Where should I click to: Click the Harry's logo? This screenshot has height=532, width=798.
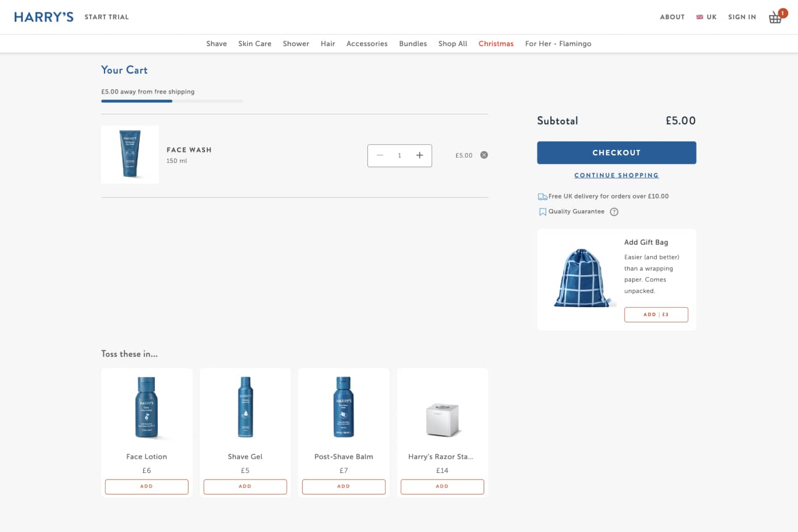pos(44,17)
